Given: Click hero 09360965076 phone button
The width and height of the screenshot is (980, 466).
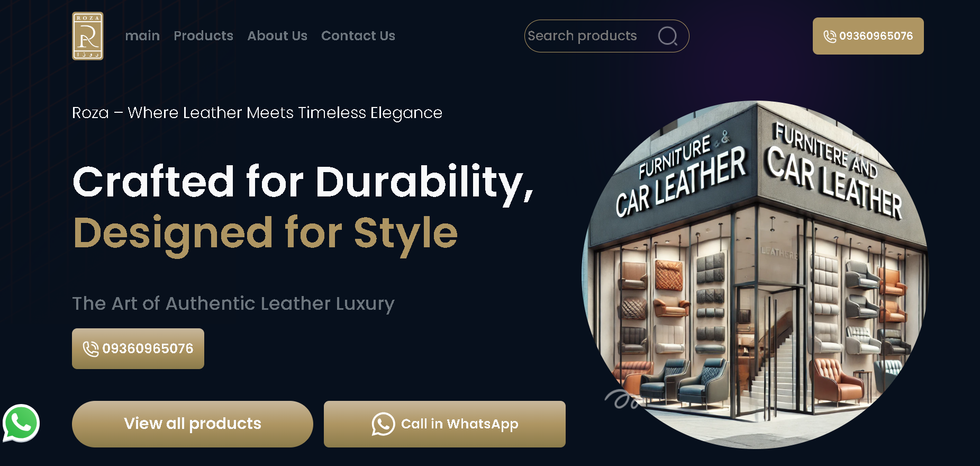Looking at the screenshot, I should pyautogui.click(x=138, y=348).
